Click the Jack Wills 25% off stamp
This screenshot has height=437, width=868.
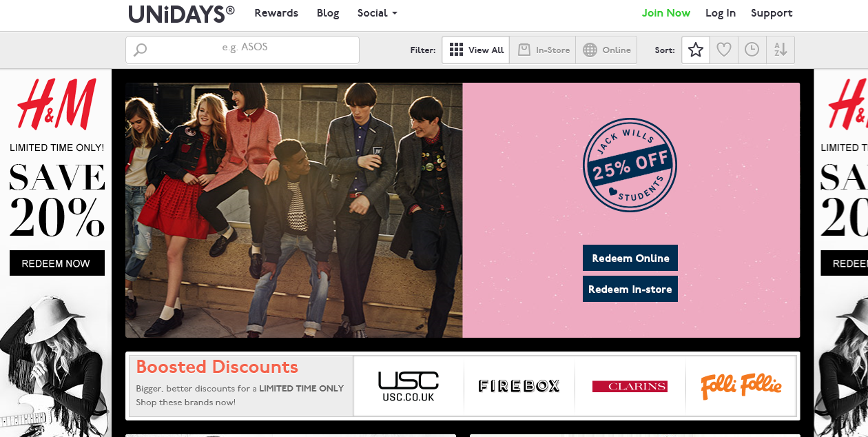click(x=630, y=165)
